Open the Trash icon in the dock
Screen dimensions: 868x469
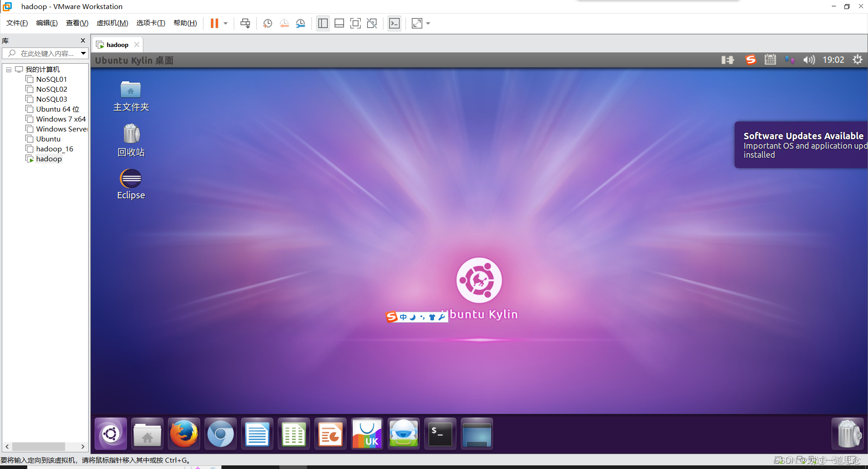[x=848, y=434]
